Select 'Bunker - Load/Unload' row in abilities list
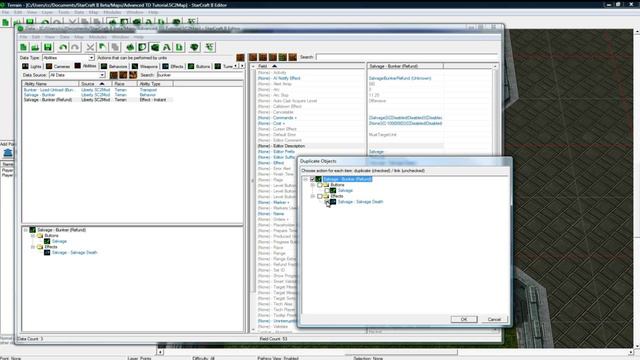This screenshot has height=360, width=640. point(97,90)
